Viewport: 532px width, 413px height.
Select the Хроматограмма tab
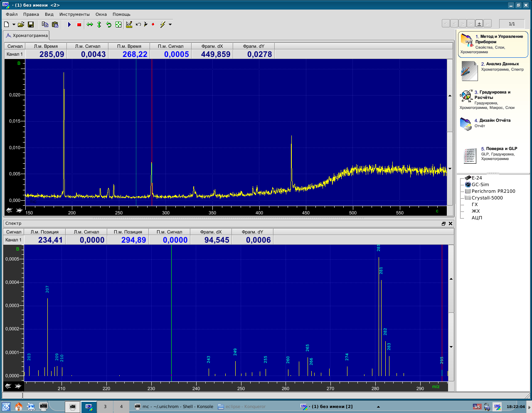(27, 36)
